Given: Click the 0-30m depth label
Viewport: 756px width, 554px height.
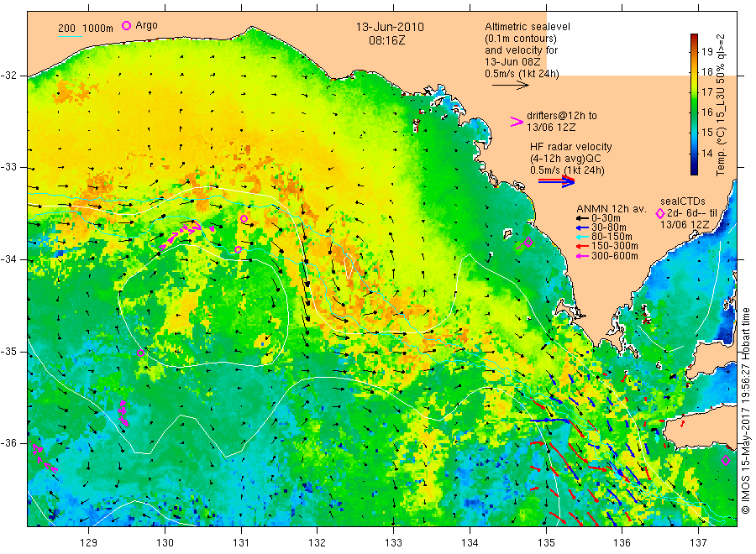Looking at the screenshot, I should click(606, 218).
